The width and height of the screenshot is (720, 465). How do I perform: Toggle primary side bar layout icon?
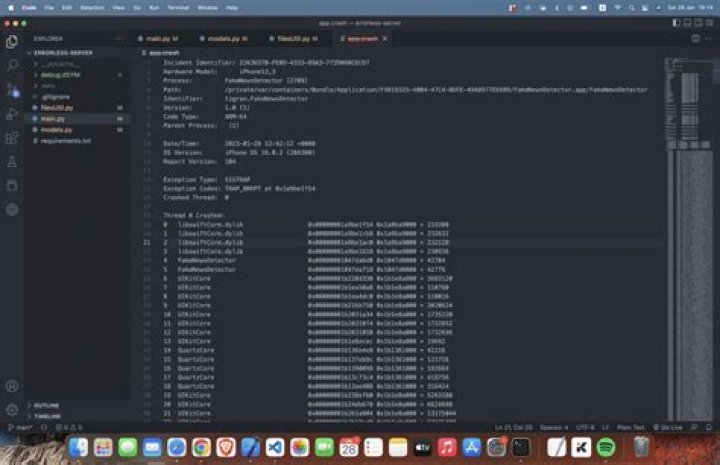point(676,23)
